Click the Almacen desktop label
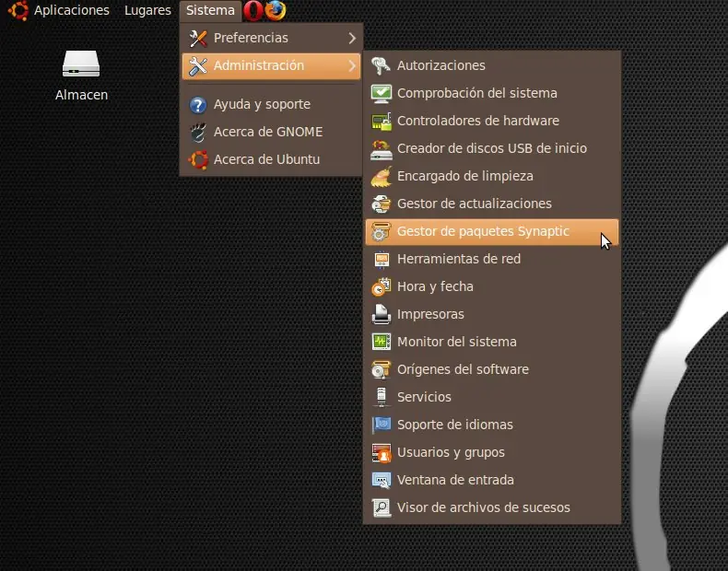728x571 pixels. pyautogui.click(x=81, y=95)
